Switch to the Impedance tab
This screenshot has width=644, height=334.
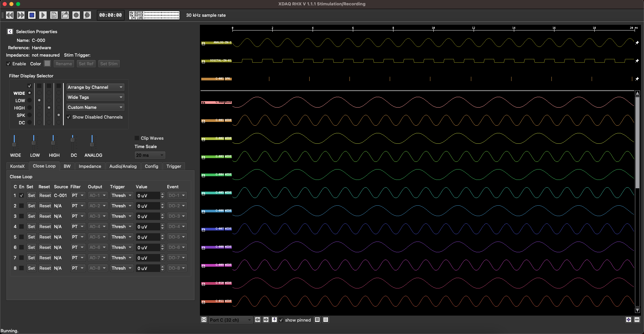point(90,166)
